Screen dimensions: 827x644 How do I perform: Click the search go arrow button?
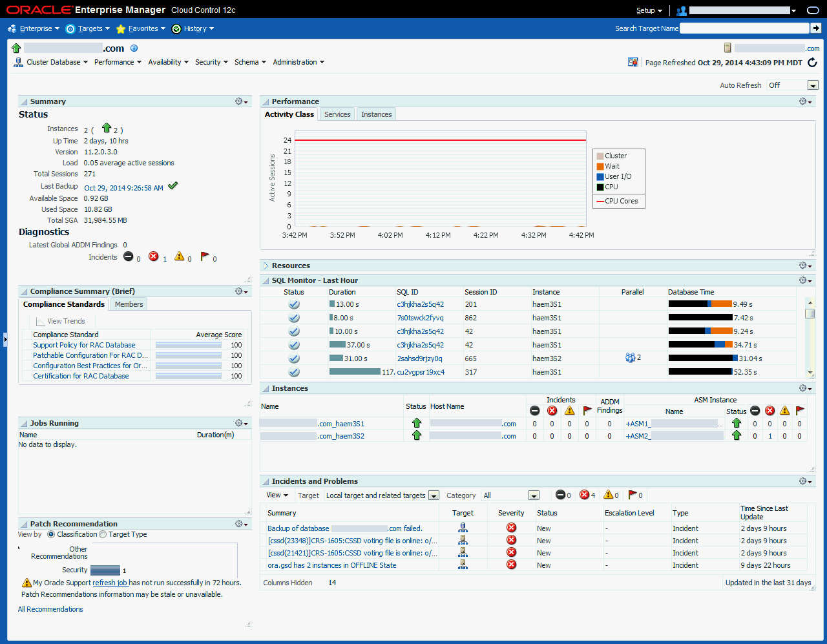(x=816, y=28)
